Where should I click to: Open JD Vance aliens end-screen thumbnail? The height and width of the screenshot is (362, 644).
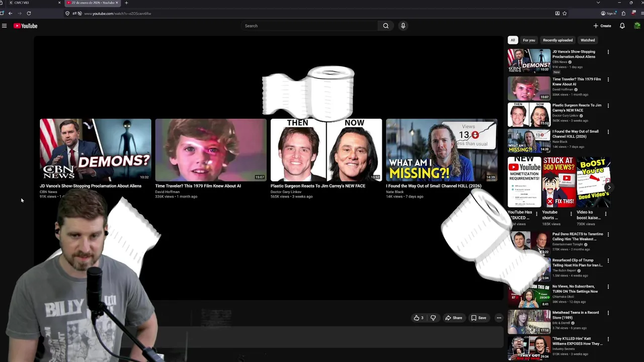(96, 150)
